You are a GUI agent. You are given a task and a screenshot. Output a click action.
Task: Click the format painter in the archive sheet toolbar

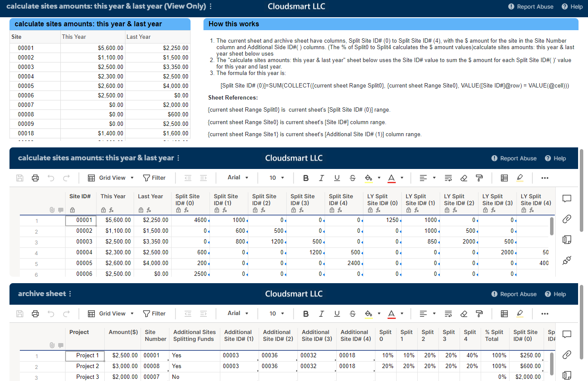coord(479,314)
